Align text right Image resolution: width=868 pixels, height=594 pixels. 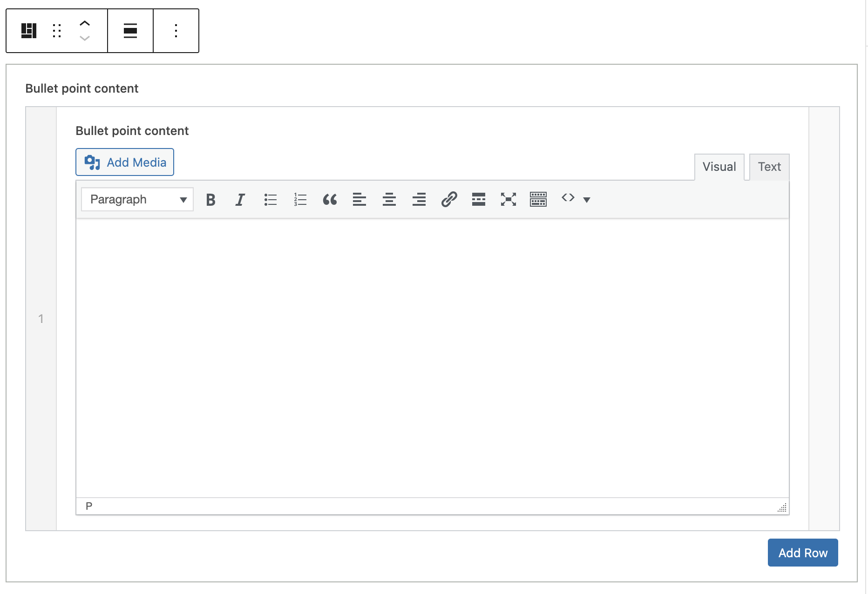click(x=419, y=200)
